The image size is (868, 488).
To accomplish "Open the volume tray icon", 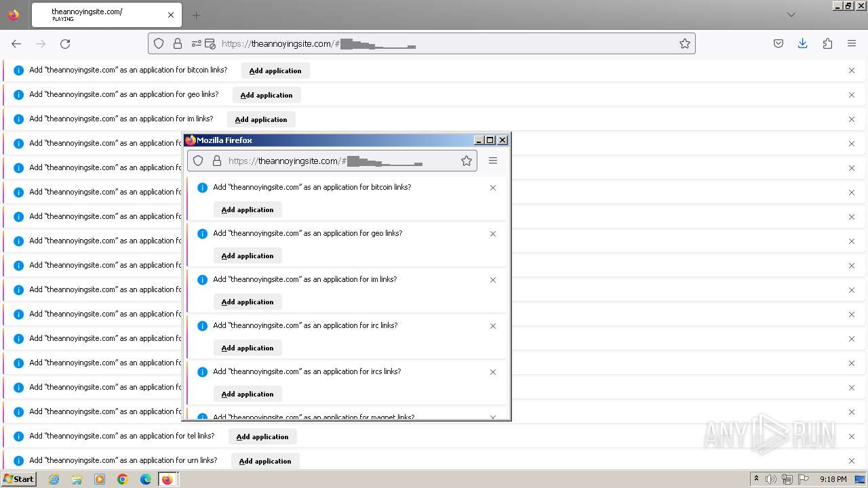I will coord(771,479).
